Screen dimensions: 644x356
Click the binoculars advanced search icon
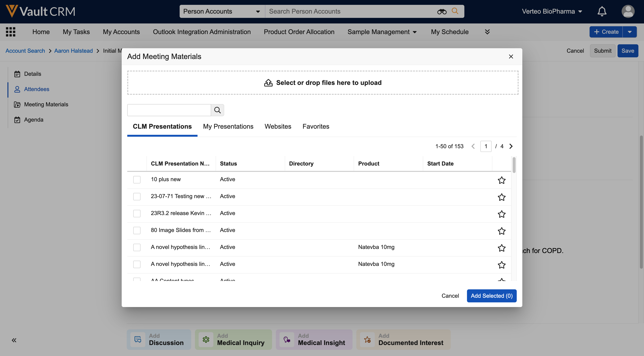[x=442, y=12]
